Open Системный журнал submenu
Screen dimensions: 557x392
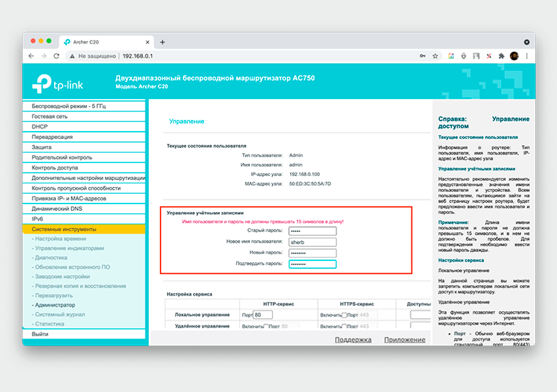pyautogui.click(x=60, y=314)
